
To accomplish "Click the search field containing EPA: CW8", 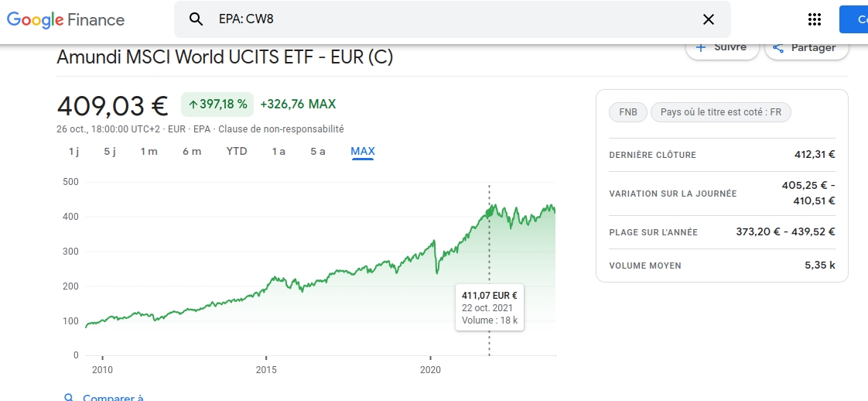I will tap(449, 19).
